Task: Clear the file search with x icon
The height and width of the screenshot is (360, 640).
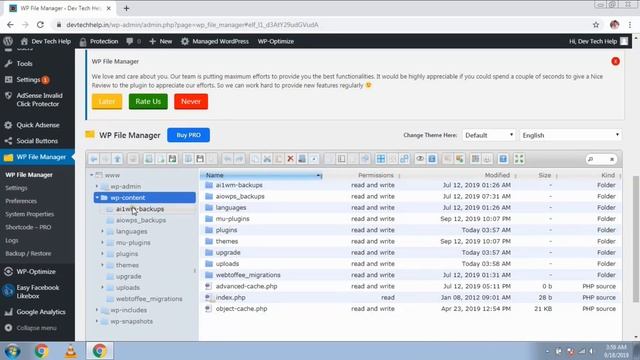Action: [x=611, y=159]
